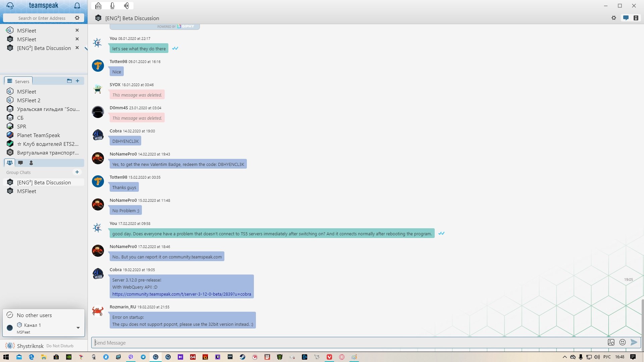Viewport: 644px width, 362px height.
Task: Open the server bookmarks folder icon
Action: coord(69,81)
